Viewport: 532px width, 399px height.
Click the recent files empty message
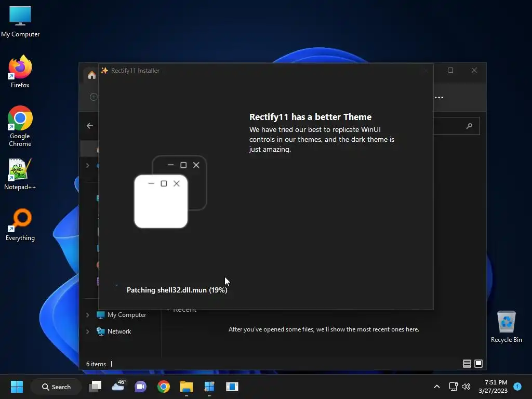324,329
